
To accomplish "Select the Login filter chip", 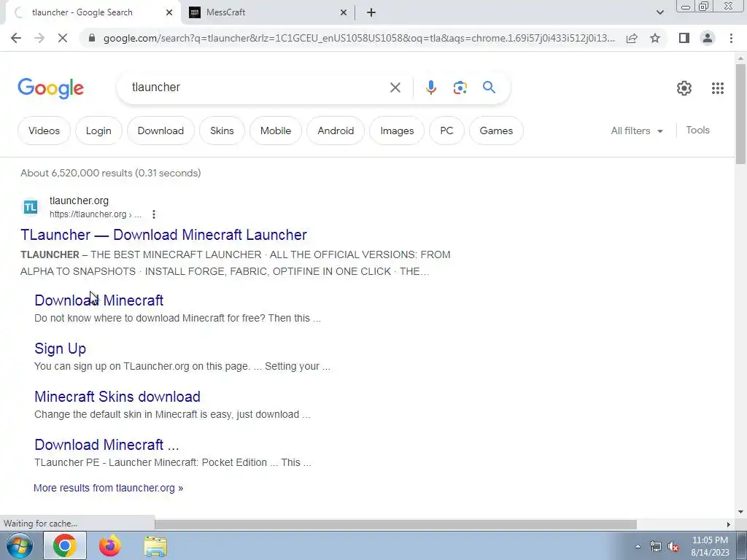I will point(98,131).
